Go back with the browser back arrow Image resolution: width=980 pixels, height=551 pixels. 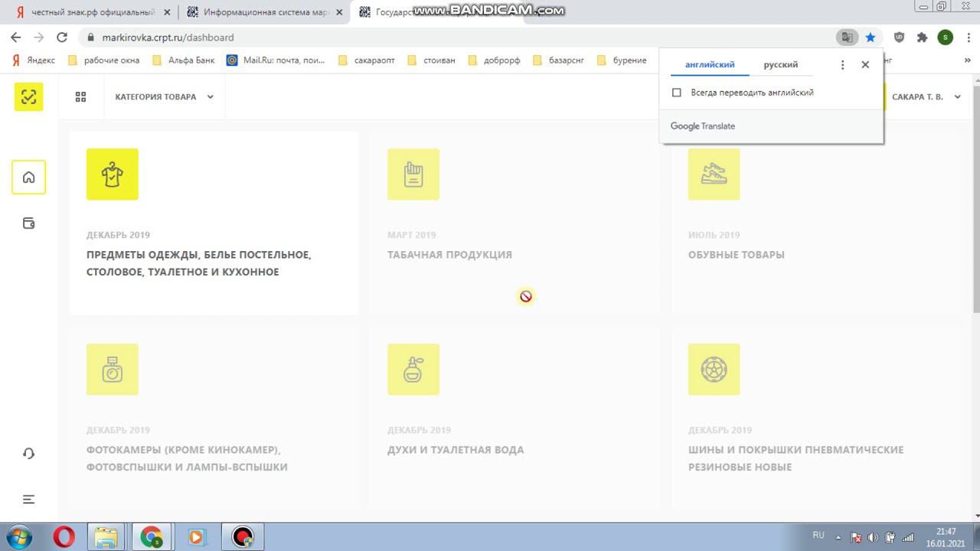[16, 37]
